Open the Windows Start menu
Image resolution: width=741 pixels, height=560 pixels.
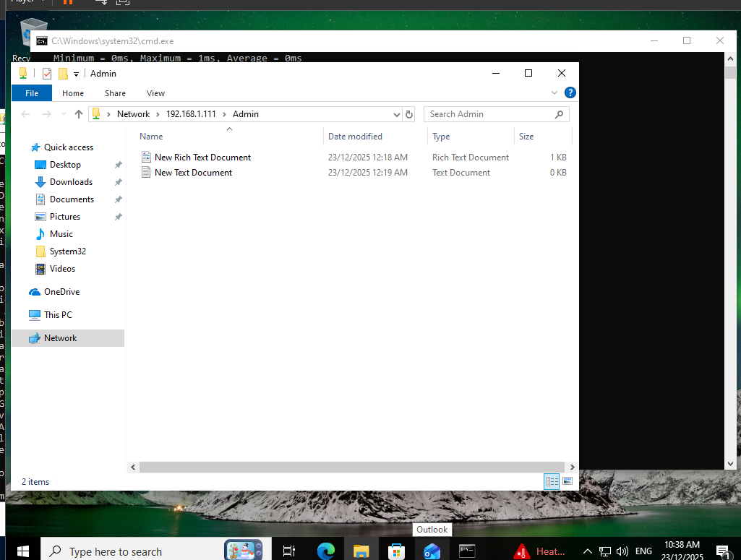23,551
